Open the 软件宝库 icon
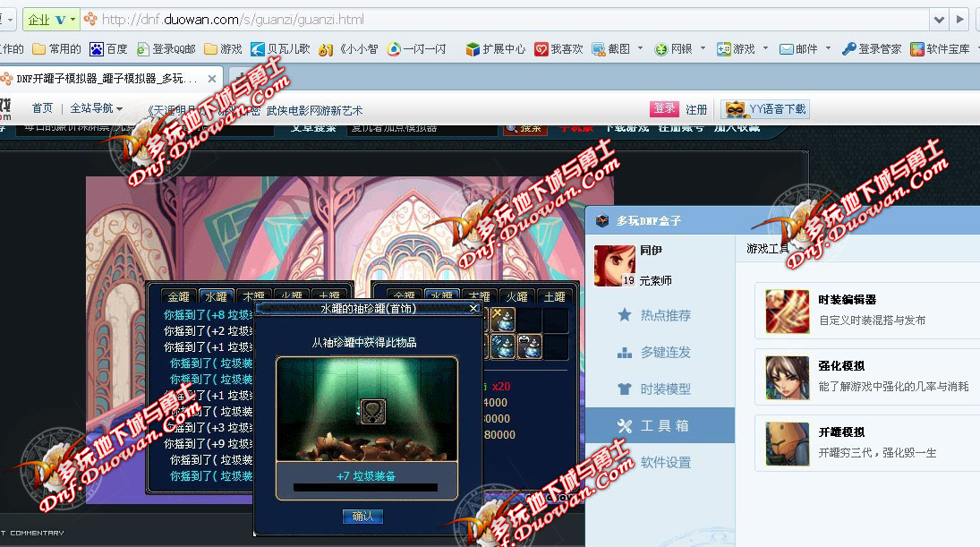The width and height of the screenshot is (980, 547). 916,48
